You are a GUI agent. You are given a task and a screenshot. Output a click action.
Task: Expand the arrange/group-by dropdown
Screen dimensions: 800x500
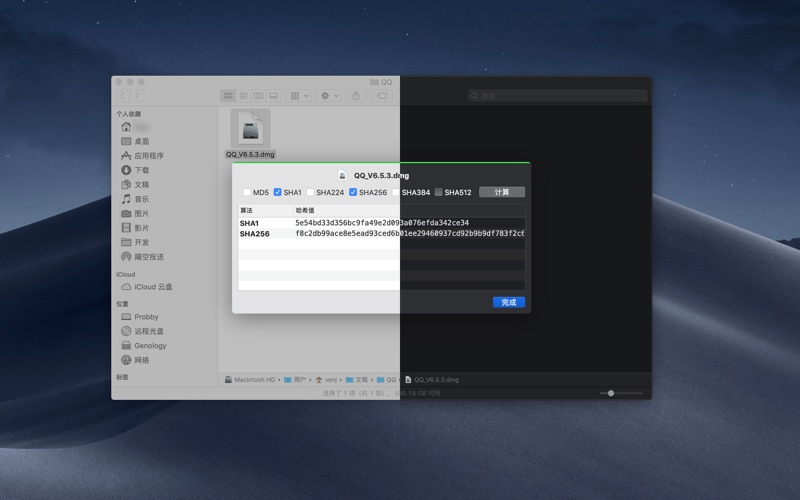tap(299, 96)
